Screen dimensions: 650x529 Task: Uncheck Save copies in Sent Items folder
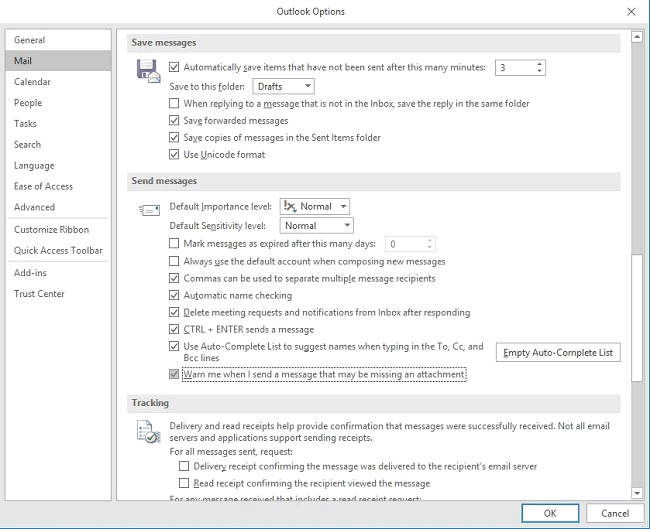point(174,137)
